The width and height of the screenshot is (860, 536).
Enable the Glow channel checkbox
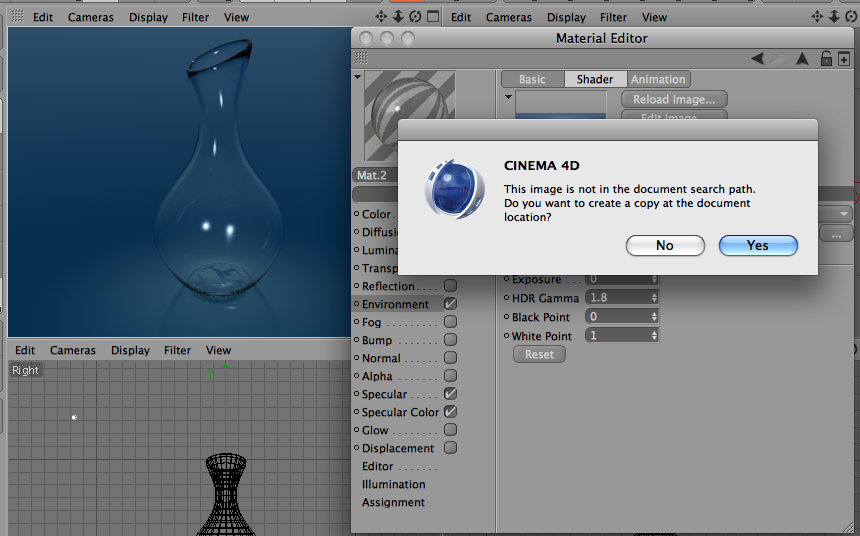click(x=450, y=430)
